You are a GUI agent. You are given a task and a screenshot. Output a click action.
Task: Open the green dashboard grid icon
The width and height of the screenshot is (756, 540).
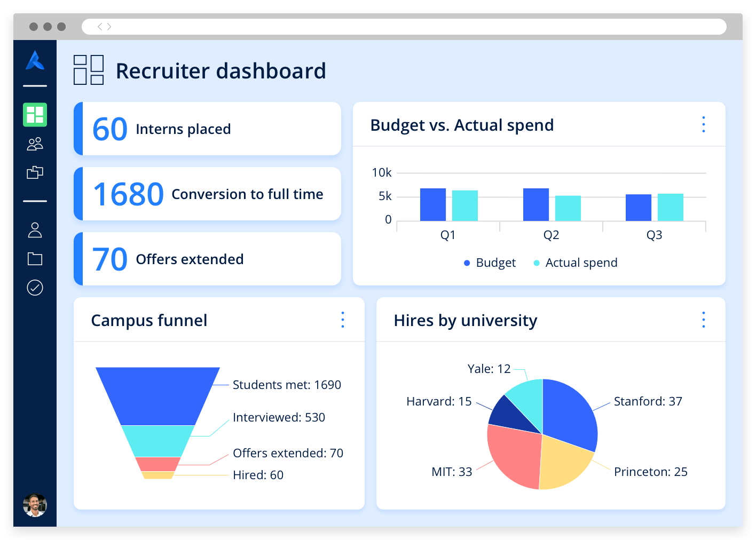[35, 115]
